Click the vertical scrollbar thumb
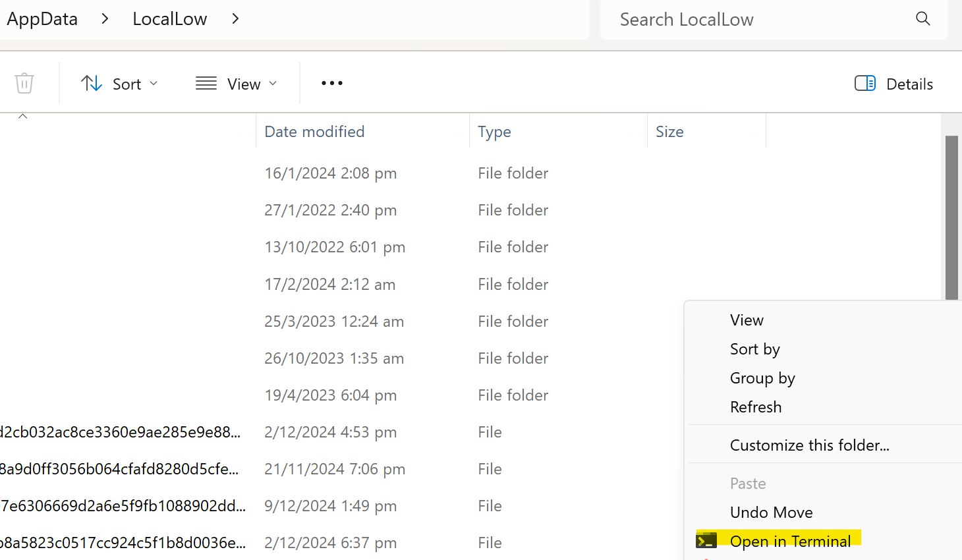Viewport: 962px width, 560px height. pyautogui.click(x=951, y=217)
